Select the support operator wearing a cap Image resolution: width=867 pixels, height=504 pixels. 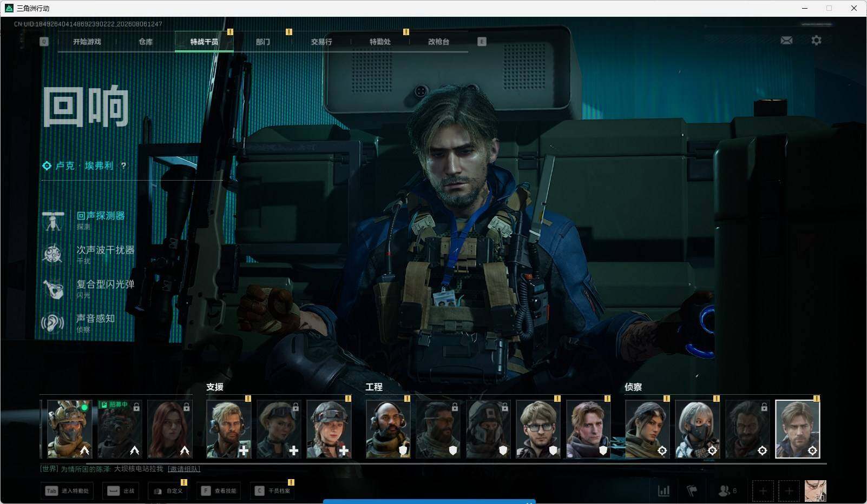[x=329, y=429]
